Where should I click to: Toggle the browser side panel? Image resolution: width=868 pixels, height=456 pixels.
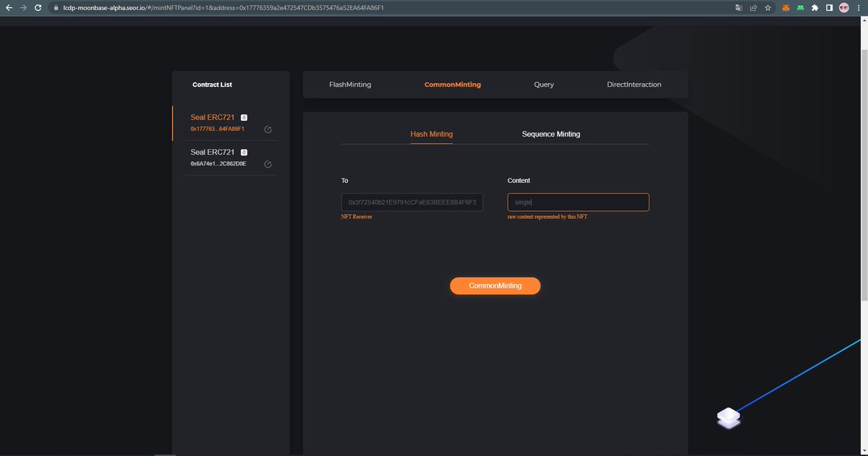point(830,8)
